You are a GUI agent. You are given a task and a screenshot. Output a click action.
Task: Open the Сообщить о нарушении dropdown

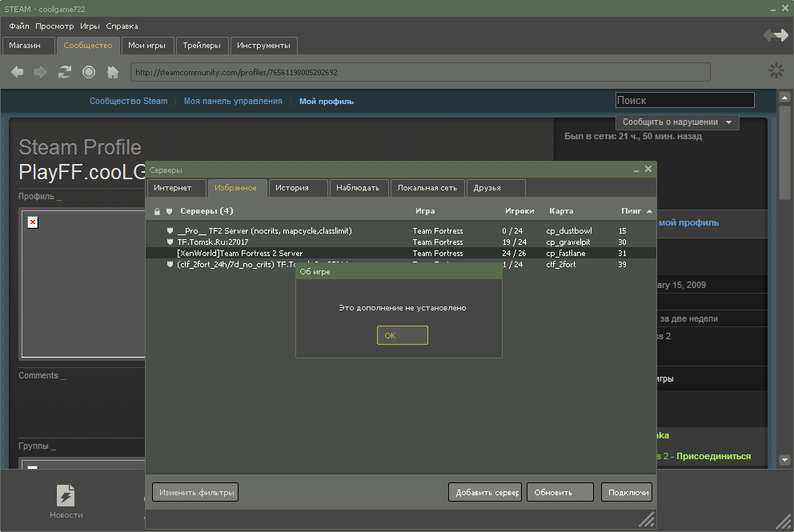click(677, 122)
